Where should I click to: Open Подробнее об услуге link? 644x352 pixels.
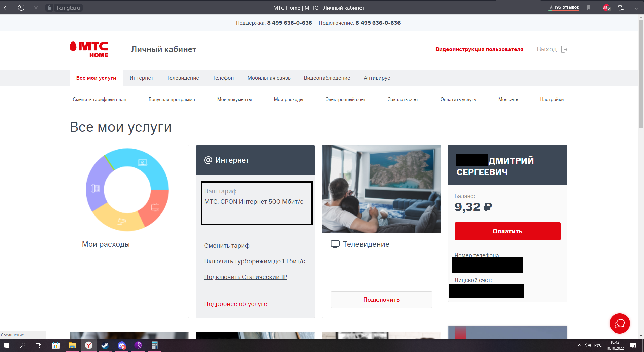pyautogui.click(x=236, y=304)
